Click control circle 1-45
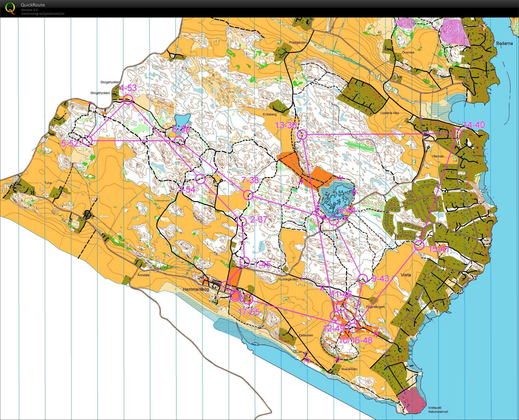Image resolution: width=519 pixels, height=420 pixels. tap(244, 262)
